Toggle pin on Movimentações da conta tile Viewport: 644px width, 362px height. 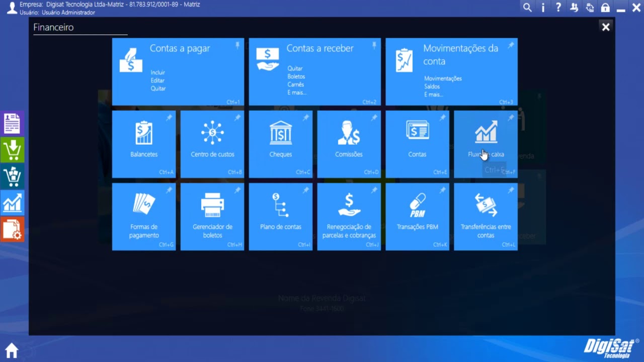pos(511,45)
